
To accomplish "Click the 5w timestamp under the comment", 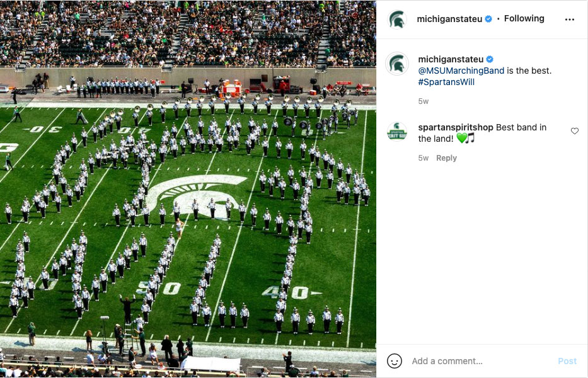I will 423,158.
